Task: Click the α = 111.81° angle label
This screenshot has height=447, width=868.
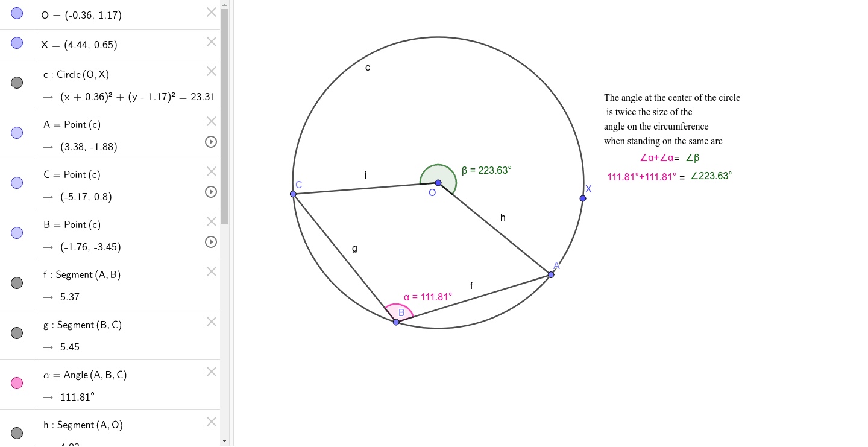Action: tap(428, 297)
